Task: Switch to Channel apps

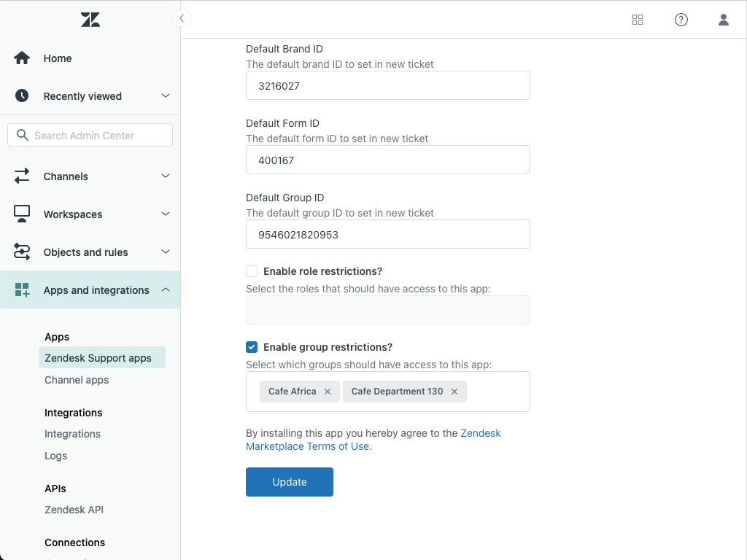Action: pyautogui.click(x=77, y=380)
